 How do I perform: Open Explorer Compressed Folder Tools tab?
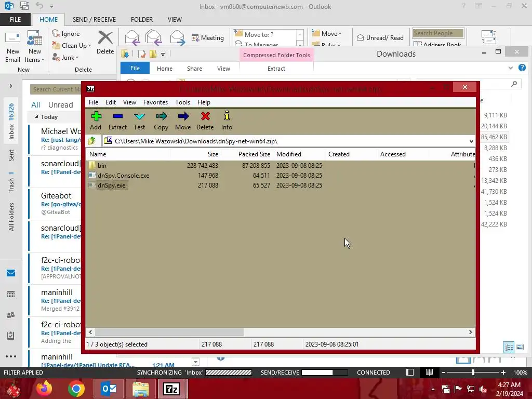276,55
